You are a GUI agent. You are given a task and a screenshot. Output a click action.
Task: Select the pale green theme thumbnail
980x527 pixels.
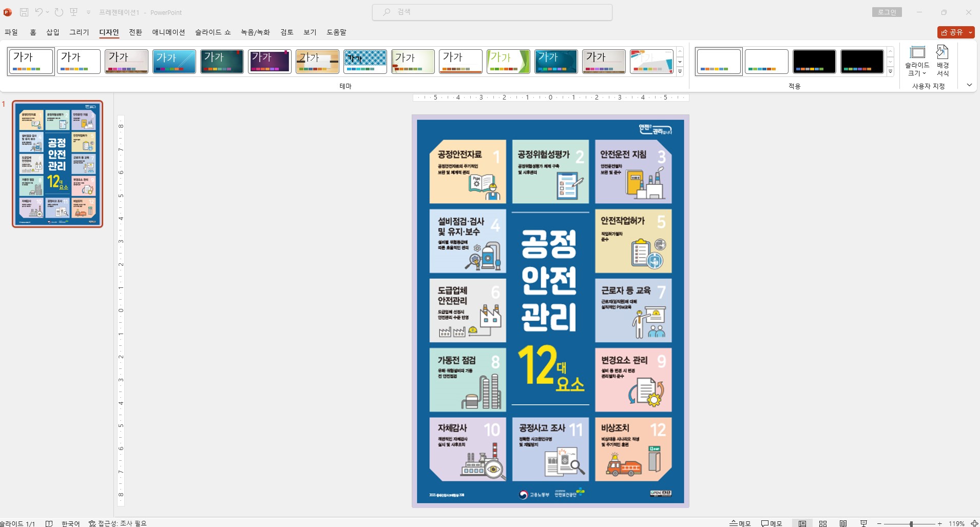(x=413, y=62)
